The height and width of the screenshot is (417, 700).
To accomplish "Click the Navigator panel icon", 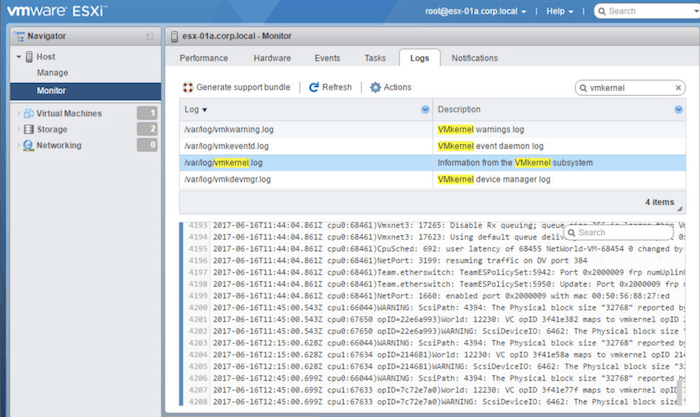I will 19,36.
